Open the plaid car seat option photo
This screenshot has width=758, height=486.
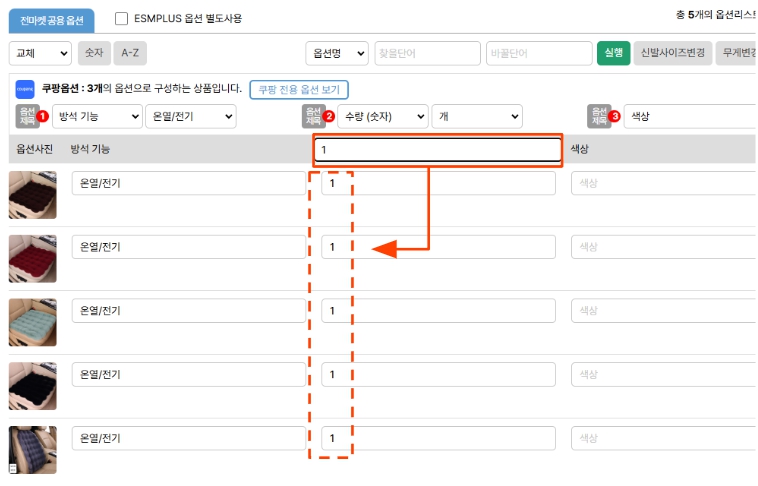click(x=32, y=449)
